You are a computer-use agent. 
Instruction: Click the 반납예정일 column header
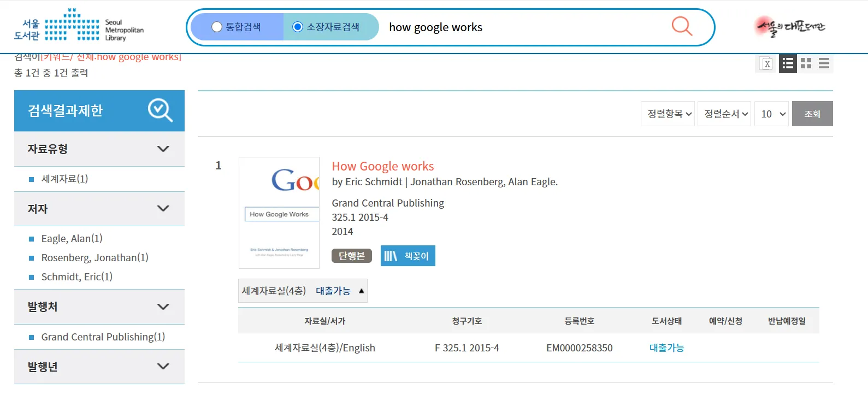point(787,321)
